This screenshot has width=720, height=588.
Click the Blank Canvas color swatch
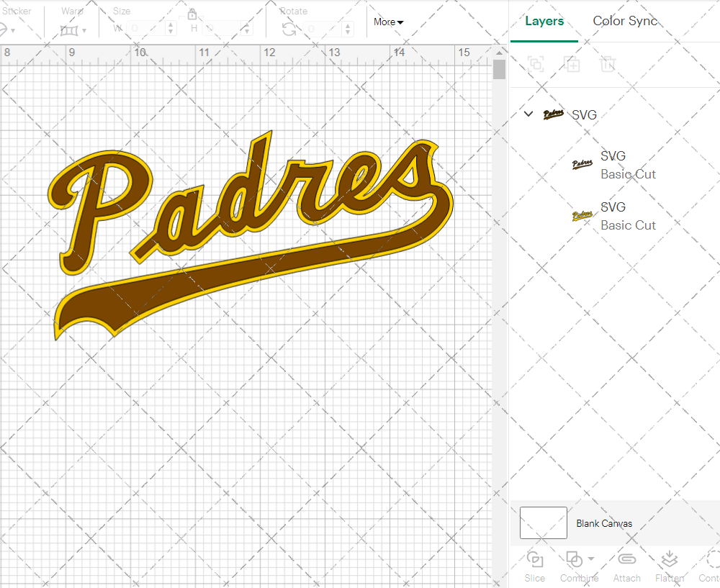click(x=544, y=523)
